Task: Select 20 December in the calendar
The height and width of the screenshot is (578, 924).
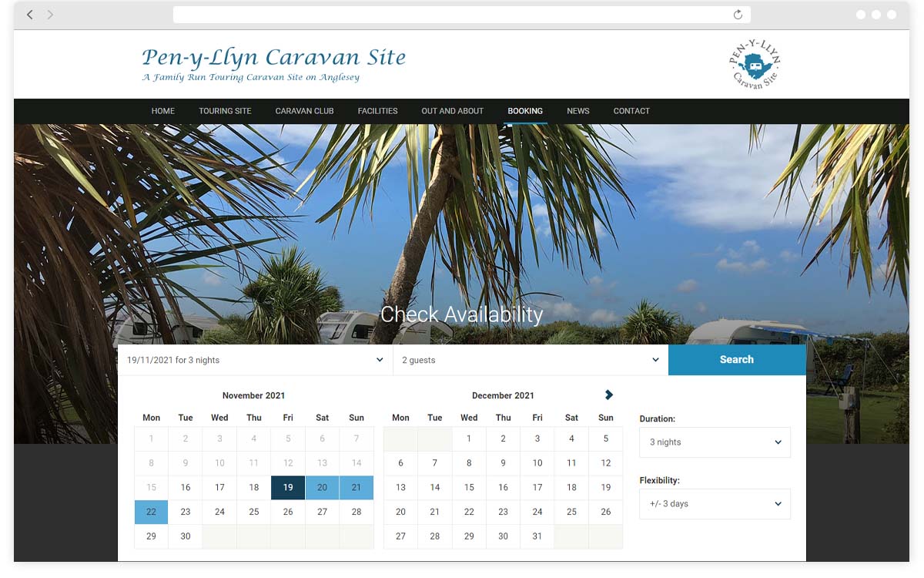Action: point(400,512)
